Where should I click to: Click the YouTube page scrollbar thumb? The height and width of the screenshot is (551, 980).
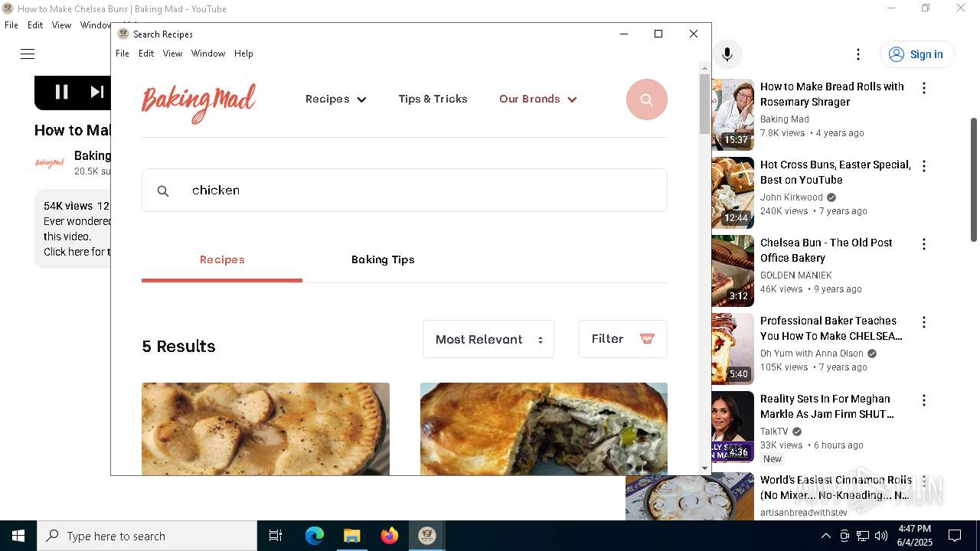point(974,180)
